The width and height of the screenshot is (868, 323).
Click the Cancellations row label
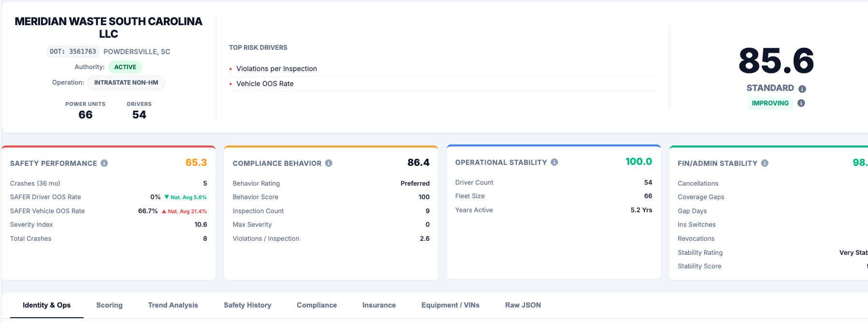(698, 183)
